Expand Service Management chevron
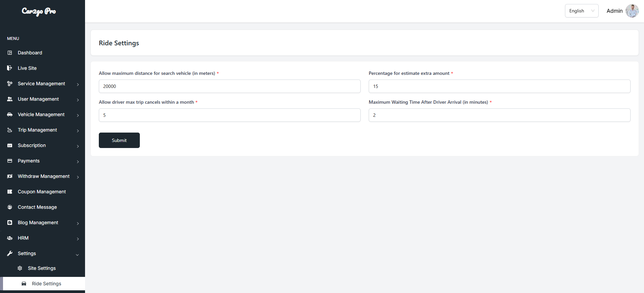The width and height of the screenshot is (644, 293). pos(78,84)
